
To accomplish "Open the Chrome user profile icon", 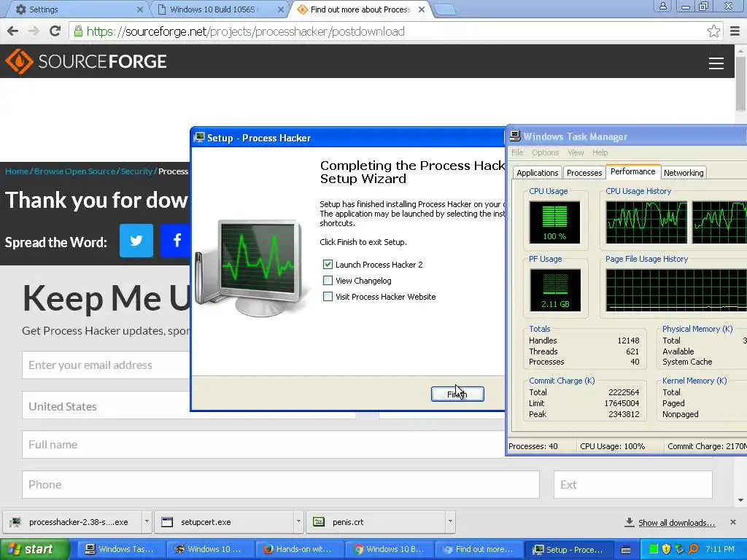I will [662, 7].
